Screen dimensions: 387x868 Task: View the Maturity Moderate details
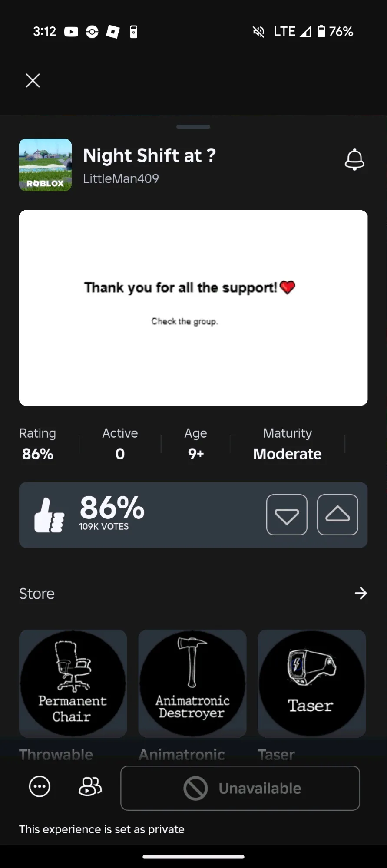[288, 444]
